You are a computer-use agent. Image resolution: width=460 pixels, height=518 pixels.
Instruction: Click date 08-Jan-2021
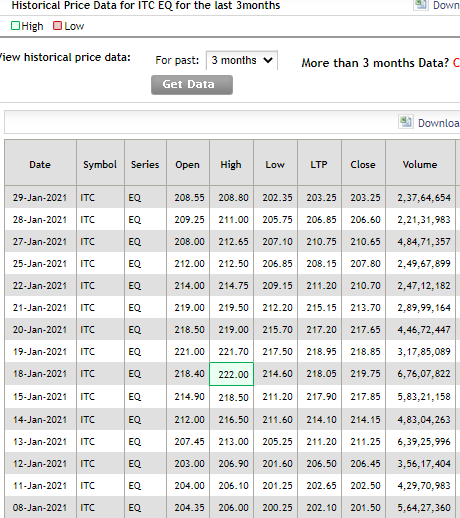pos(40,507)
